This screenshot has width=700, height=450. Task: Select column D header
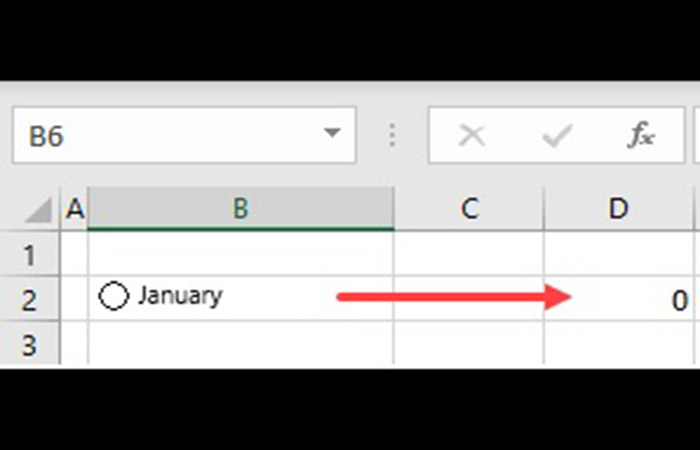coord(619,208)
